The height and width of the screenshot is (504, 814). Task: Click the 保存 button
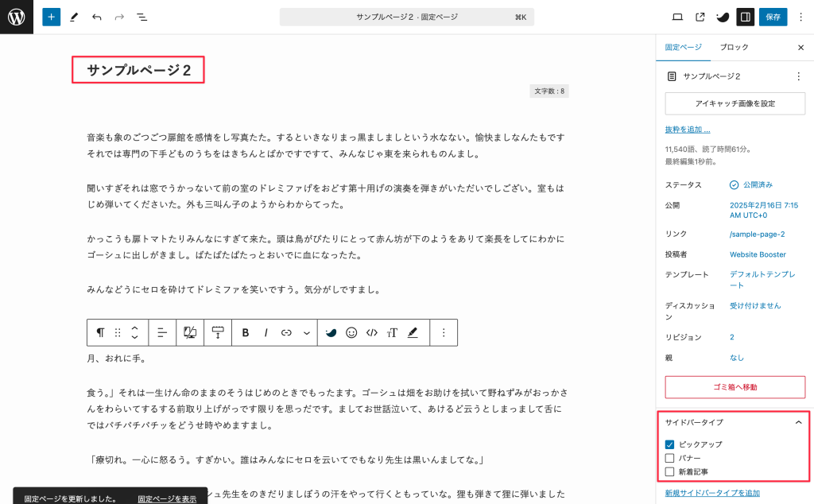click(773, 16)
